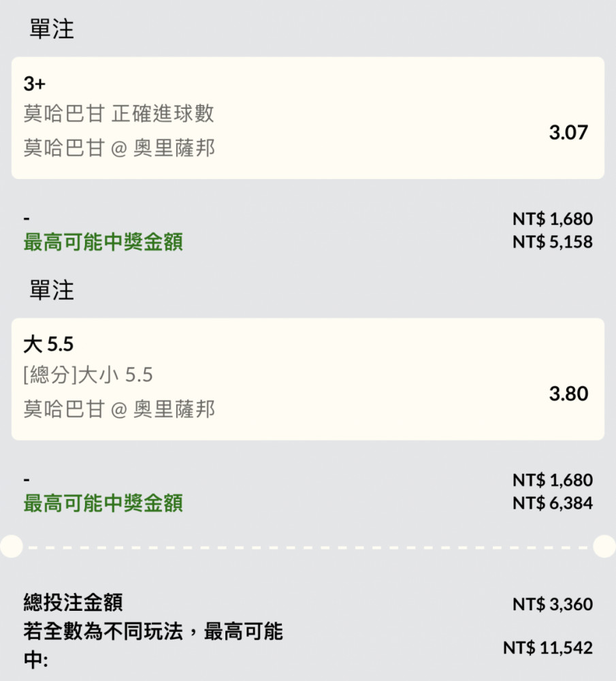Tap the first NT$ 1,680 stake amount
This screenshot has width=616, height=681.
pyautogui.click(x=553, y=219)
